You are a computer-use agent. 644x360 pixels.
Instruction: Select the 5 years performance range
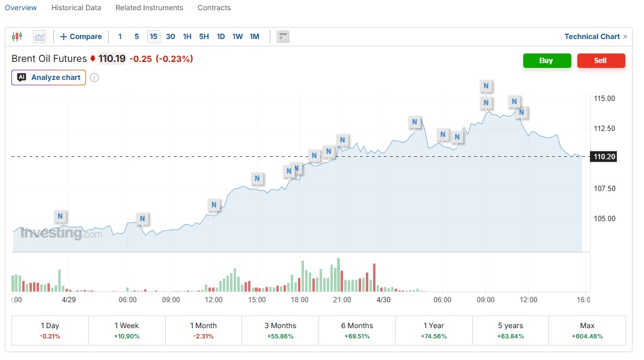click(x=511, y=331)
